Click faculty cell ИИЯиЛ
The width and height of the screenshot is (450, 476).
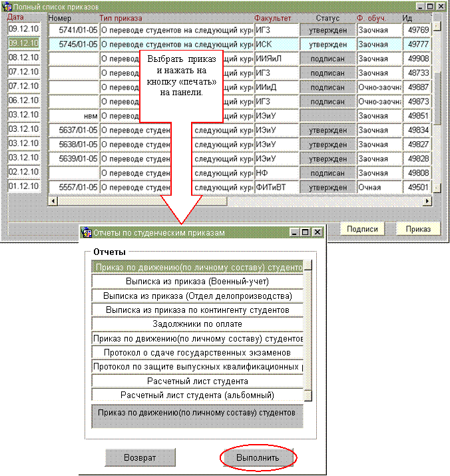(277, 59)
